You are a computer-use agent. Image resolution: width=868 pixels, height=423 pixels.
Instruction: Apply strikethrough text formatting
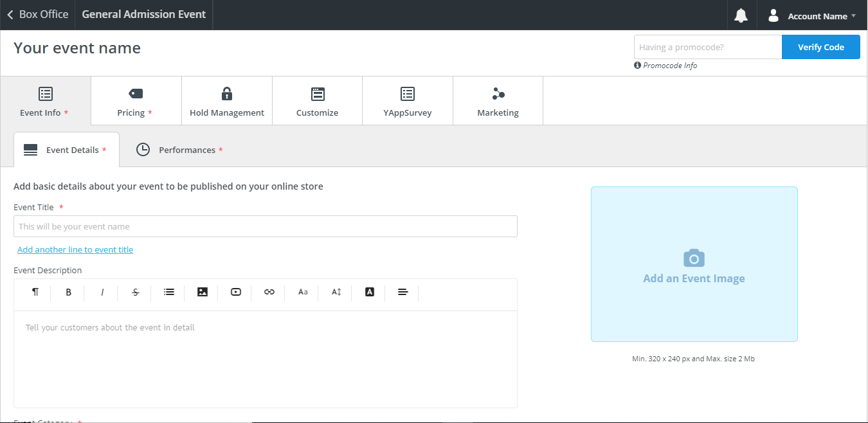click(136, 292)
